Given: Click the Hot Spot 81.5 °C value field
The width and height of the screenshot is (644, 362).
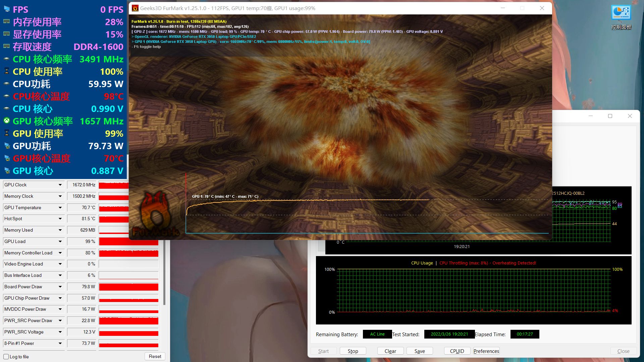Looking at the screenshot, I should point(82,219).
